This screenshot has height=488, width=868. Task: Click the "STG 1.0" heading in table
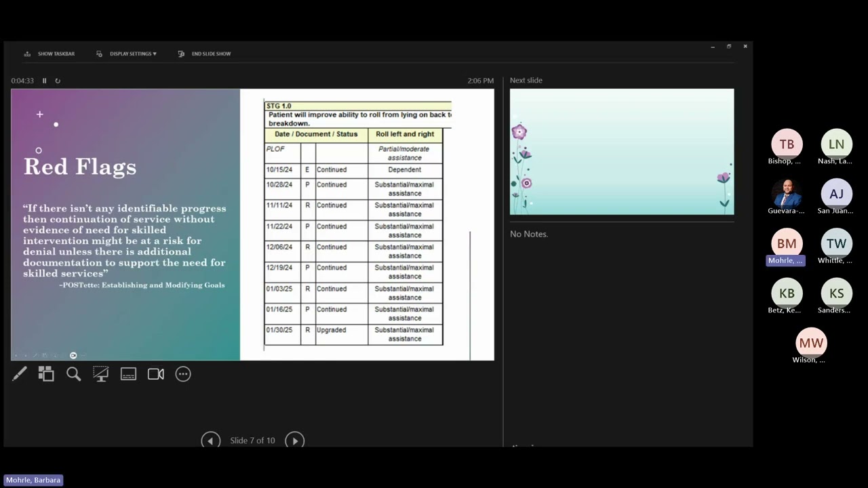pos(279,106)
